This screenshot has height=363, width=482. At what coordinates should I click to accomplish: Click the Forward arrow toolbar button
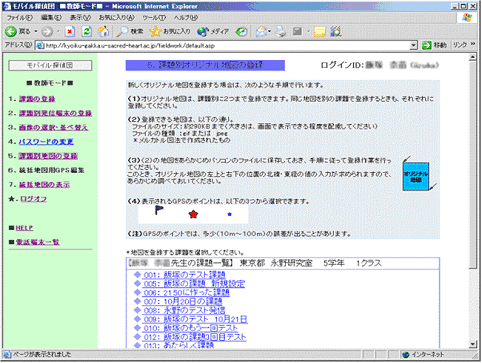click(47, 32)
